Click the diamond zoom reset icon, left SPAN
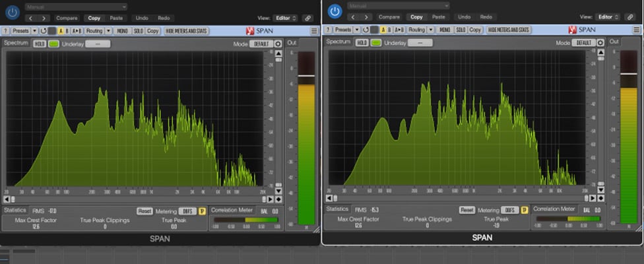Image resolution: width=644 pixels, height=264 pixels. pyautogui.click(x=278, y=199)
